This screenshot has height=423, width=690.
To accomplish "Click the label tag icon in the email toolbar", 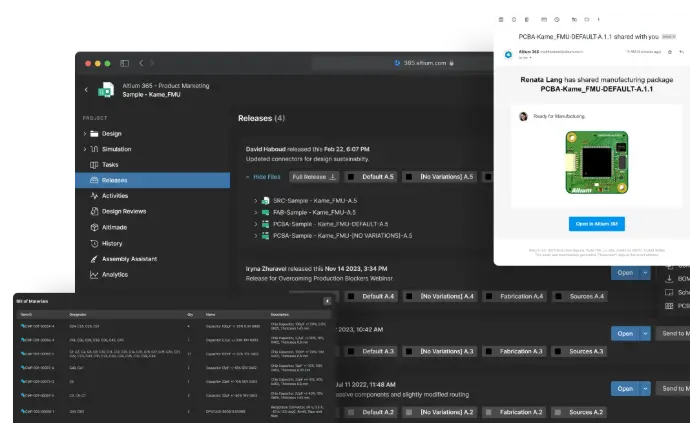I will 587,19.
